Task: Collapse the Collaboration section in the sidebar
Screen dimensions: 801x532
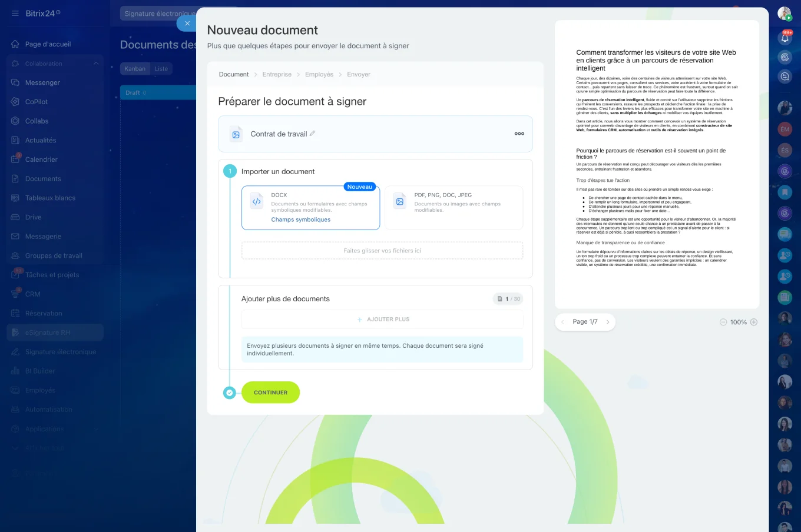Action: pyautogui.click(x=96, y=64)
